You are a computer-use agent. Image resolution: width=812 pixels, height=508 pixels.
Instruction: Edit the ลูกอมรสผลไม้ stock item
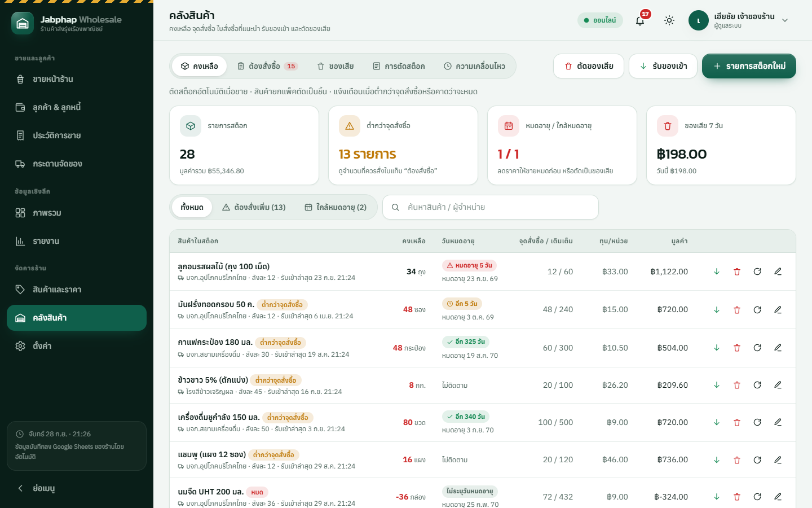click(x=778, y=271)
